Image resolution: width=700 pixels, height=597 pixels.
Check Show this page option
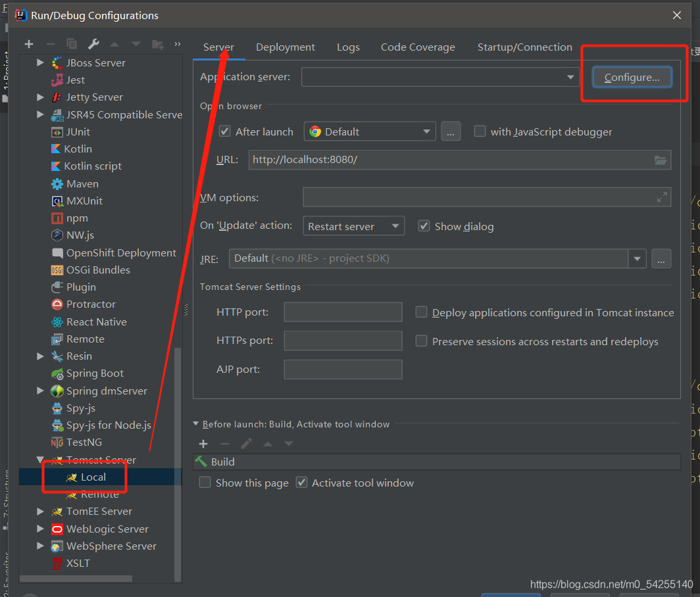[x=205, y=483]
